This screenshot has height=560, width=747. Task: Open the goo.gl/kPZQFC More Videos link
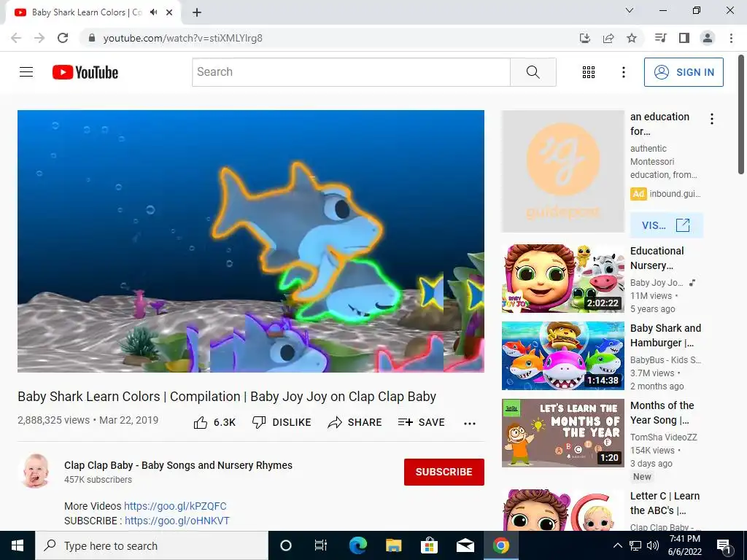click(x=175, y=506)
